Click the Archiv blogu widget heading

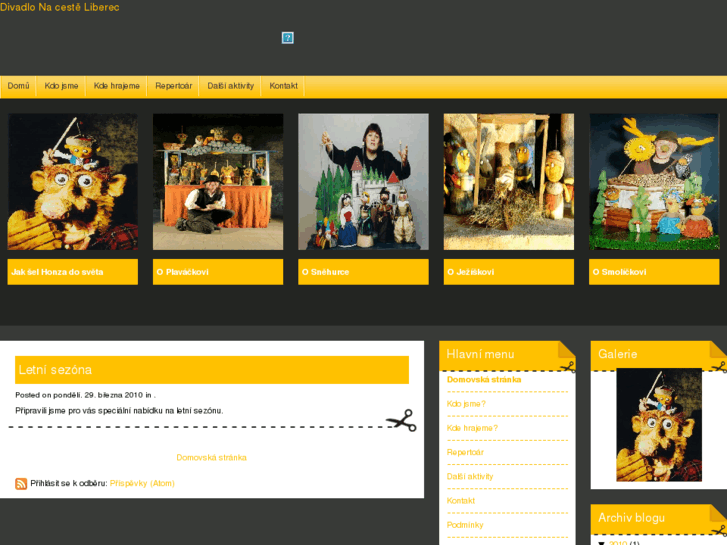[631, 518]
